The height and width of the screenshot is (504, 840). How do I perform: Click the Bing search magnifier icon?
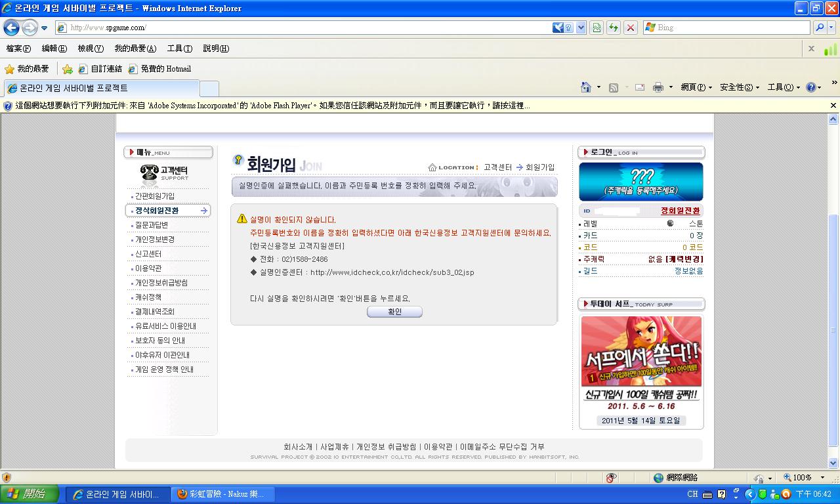click(820, 28)
